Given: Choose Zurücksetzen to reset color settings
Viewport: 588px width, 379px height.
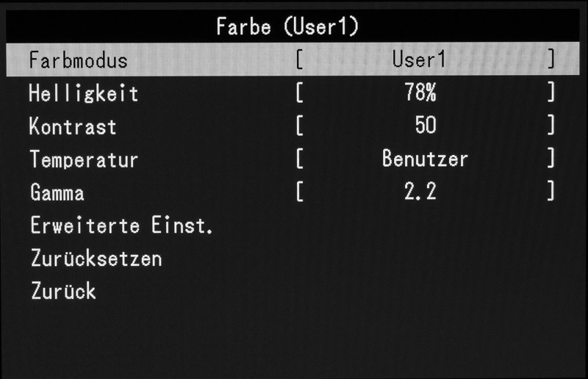Looking at the screenshot, I should [x=293, y=259].
